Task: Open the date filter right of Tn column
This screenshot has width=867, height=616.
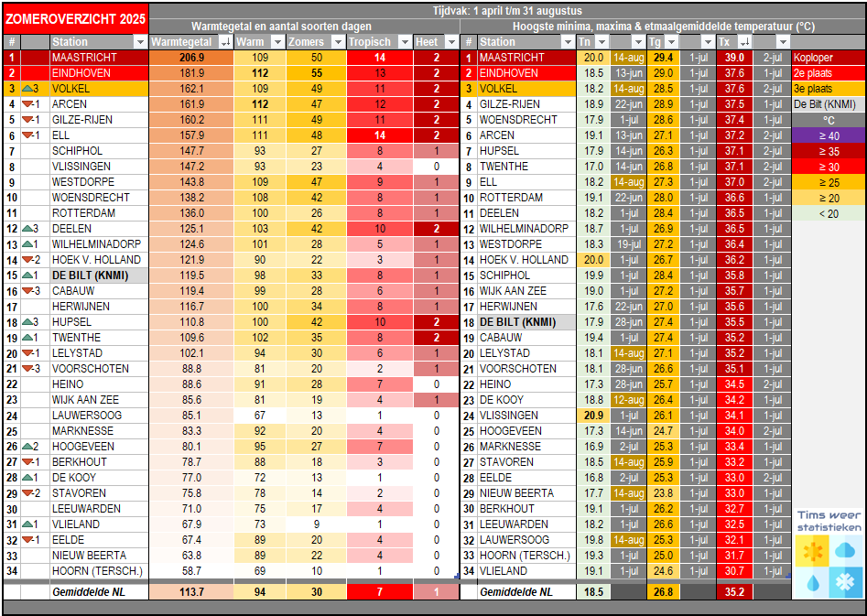Action: pyautogui.click(x=639, y=42)
